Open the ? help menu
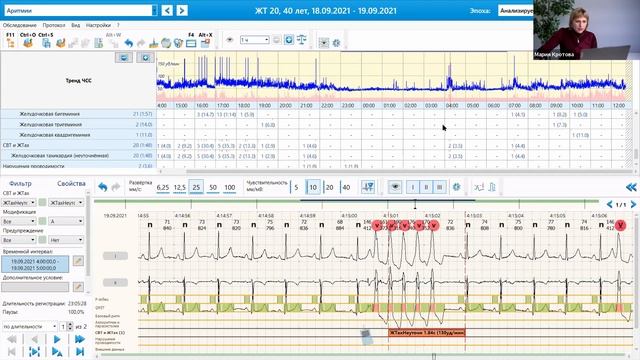 (118, 25)
